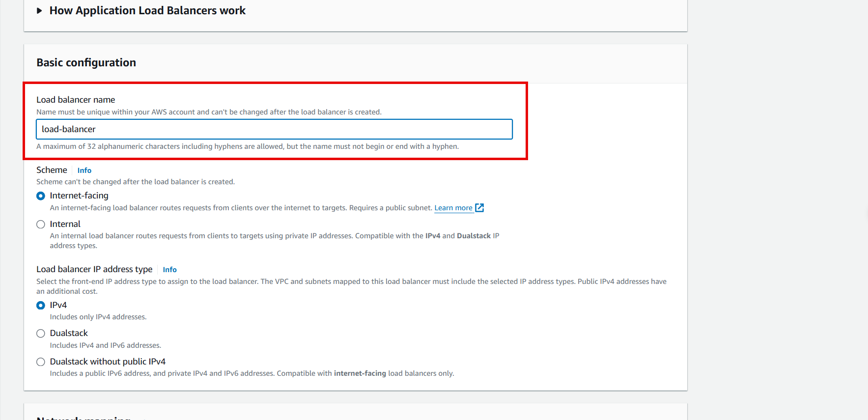868x420 pixels.
Task: Expand the disclosure triangle for How Application Load Balancers work
Action: (40, 11)
